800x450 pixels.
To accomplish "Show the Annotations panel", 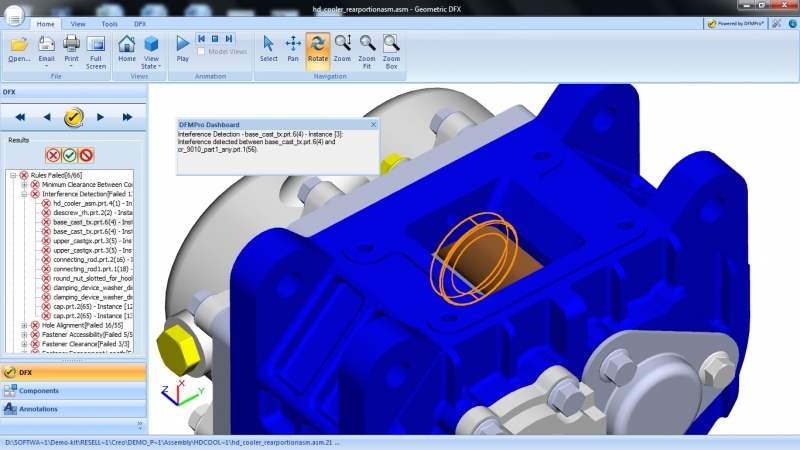I will (x=39, y=408).
